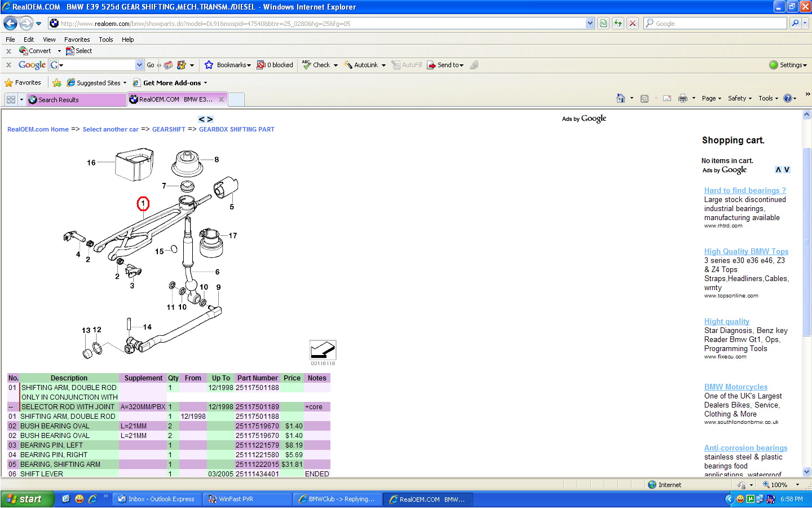The image size is (812, 508).
Task: Click the Select toolbar button
Action: click(79, 51)
